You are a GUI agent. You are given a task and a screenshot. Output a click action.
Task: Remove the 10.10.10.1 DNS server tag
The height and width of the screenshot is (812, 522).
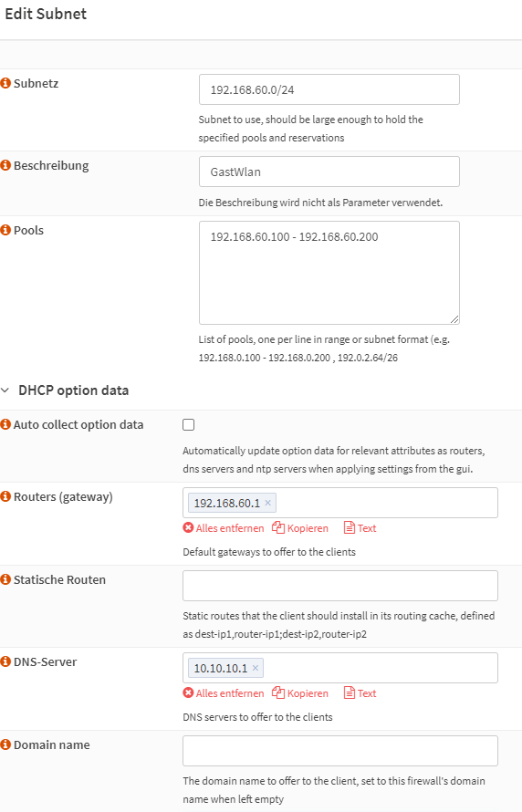pos(256,668)
